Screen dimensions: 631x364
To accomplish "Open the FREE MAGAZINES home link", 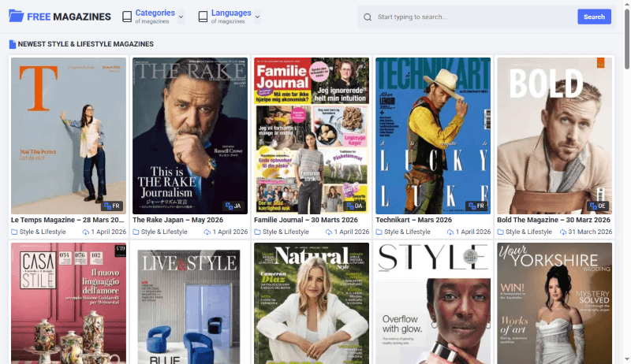I will tap(60, 17).
